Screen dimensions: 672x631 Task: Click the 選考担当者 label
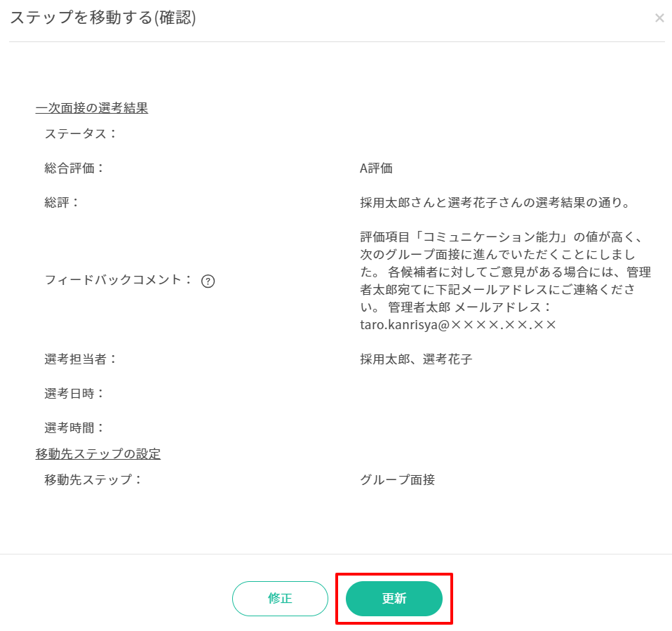[x=81, y=359]
